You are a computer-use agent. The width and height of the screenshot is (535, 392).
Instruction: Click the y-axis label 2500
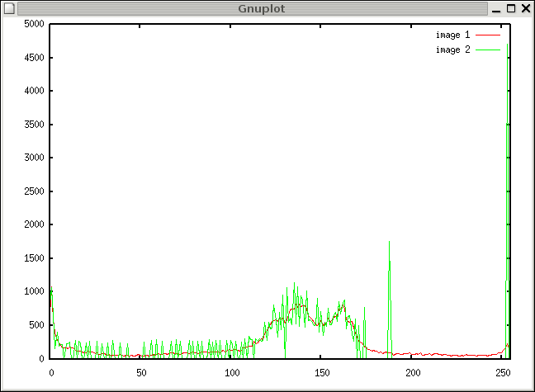tap(34, 191)
